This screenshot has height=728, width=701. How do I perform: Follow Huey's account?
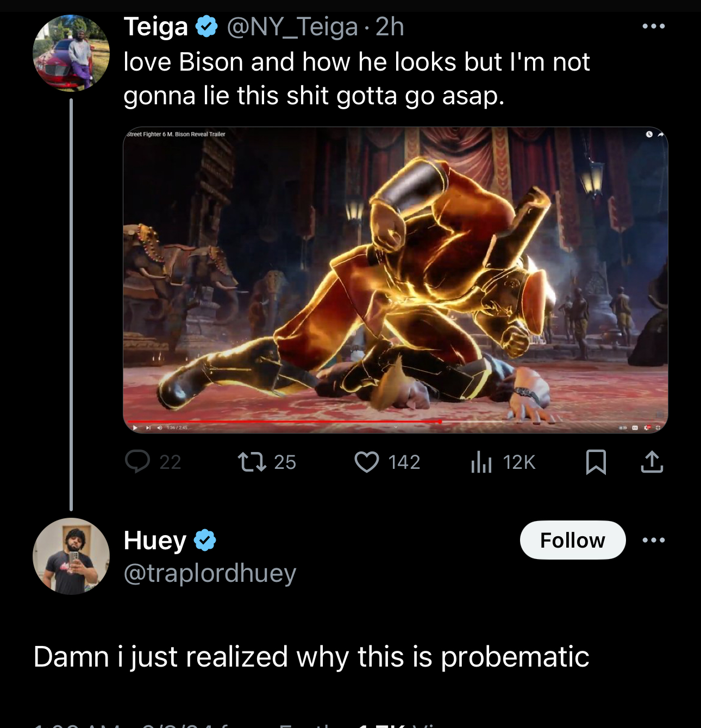(573, 540)
